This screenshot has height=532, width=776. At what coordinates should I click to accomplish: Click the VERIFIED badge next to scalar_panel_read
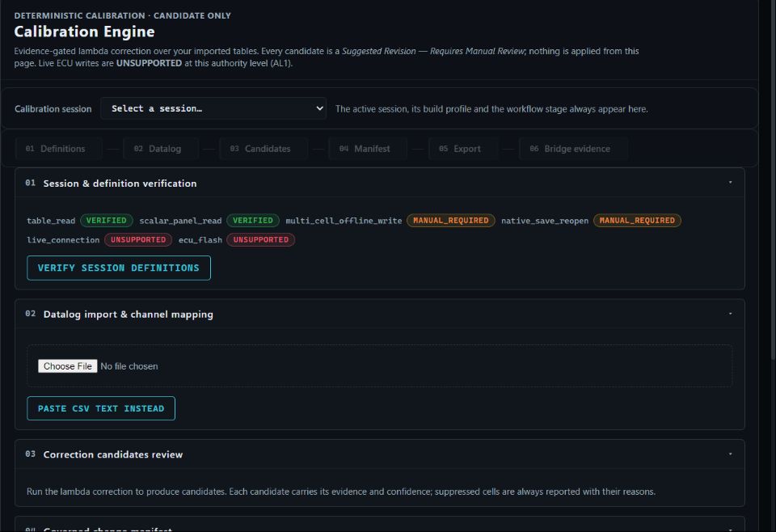coord(253,220)
